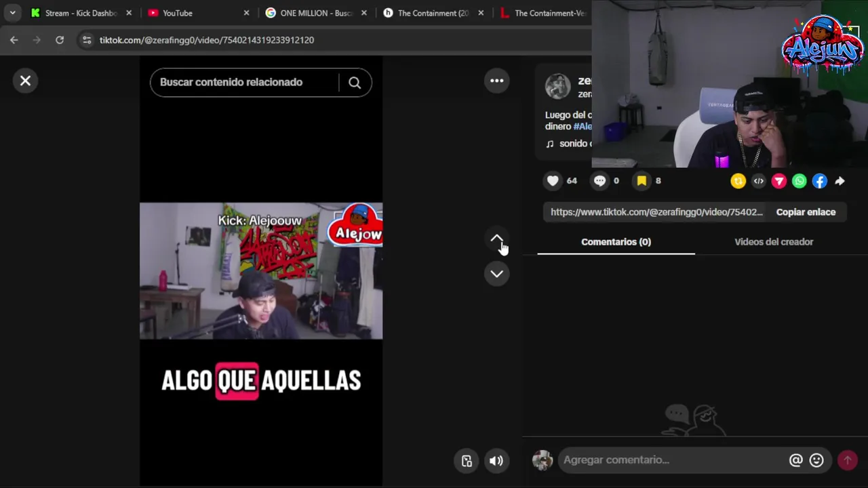
Task: Click the yellow repost icon
Action: point(738,181)
